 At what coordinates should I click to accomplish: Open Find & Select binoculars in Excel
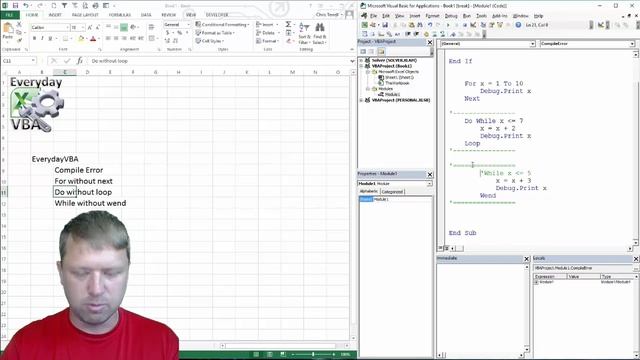(x=320, y=33)
